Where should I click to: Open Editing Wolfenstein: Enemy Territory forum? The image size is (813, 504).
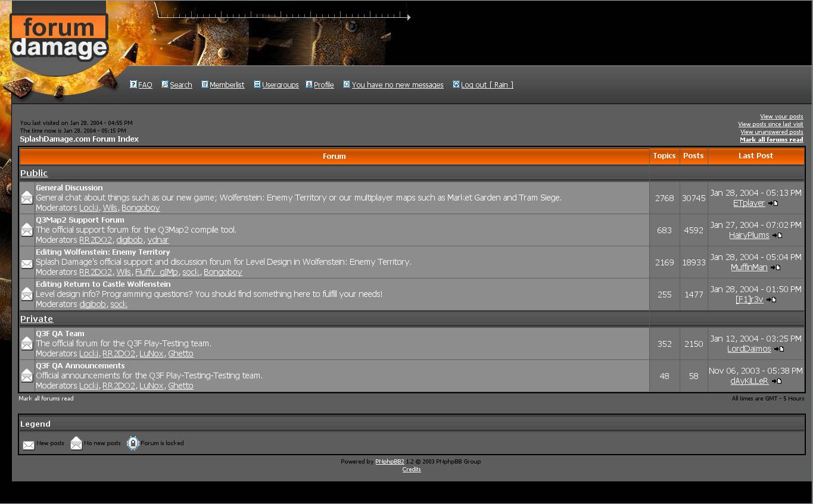[x=103, y=252]
